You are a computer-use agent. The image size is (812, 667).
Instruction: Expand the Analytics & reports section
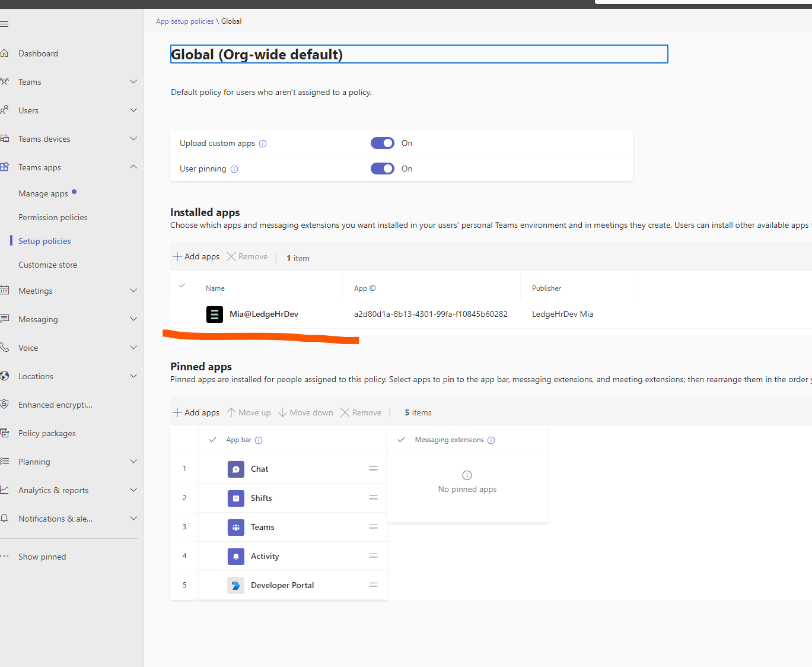click(133, 490)
